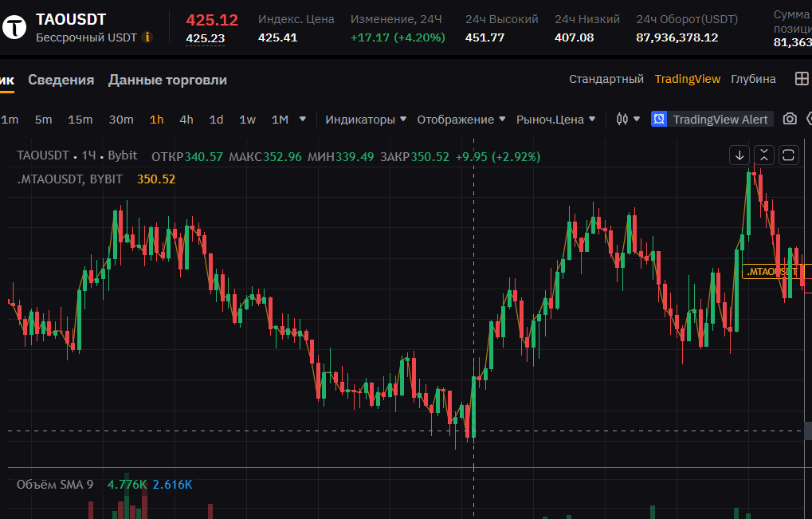Image resolution: width=812 pixels, height=519 pixels.
Task: Select the 1m timeframe
Action: pyautogui.click(x=10, y=120)
